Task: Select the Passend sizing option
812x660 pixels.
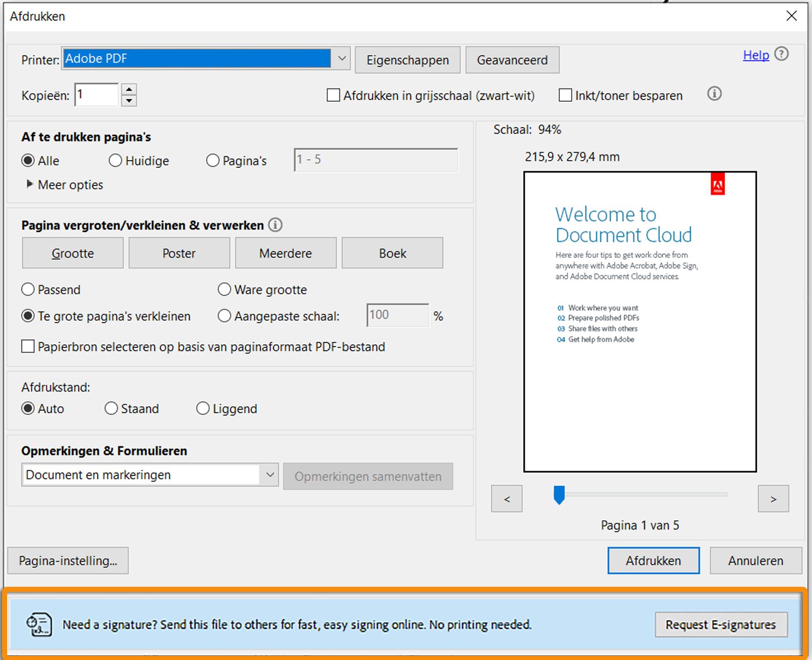Action: [28, 290]
